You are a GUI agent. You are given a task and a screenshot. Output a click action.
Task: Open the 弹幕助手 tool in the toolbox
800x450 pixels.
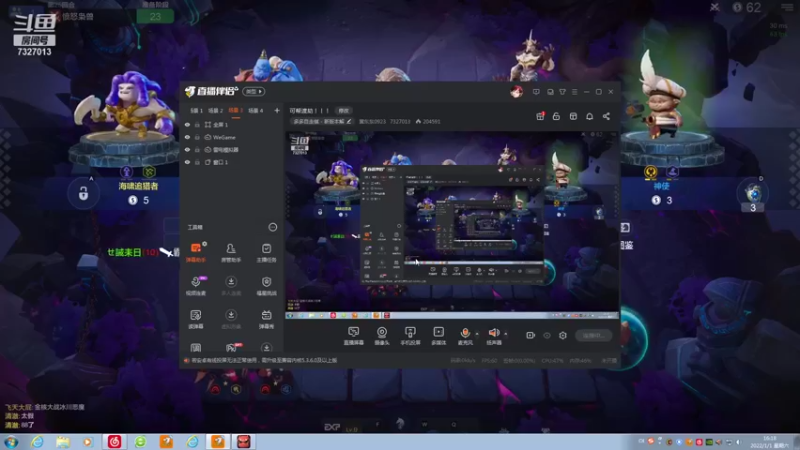pos(196,252)
